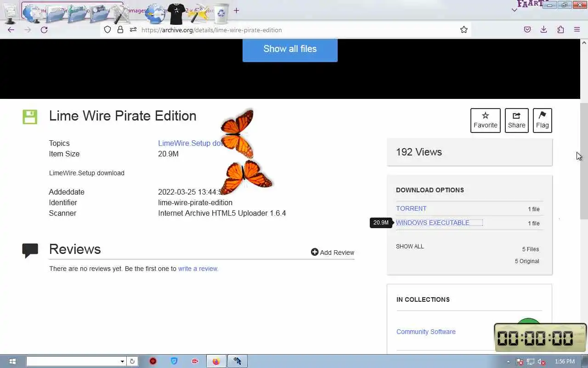Screen dimensions: 588x368
Task: Click the 5 Original count text
Action: click(x=527, y=261)
